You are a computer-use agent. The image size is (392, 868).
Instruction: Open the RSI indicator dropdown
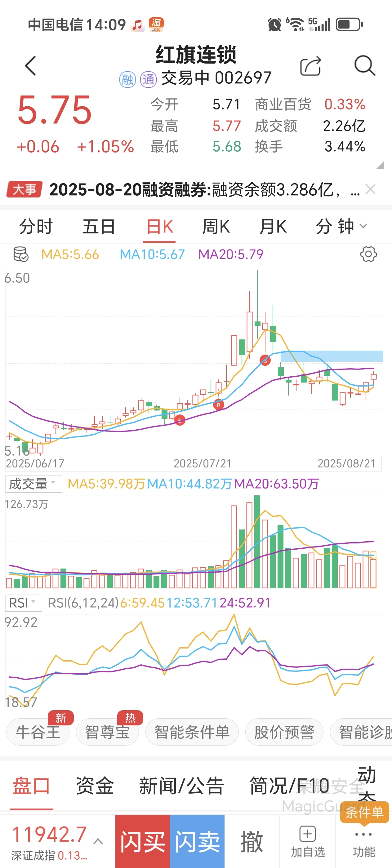(x=23, y=603)
